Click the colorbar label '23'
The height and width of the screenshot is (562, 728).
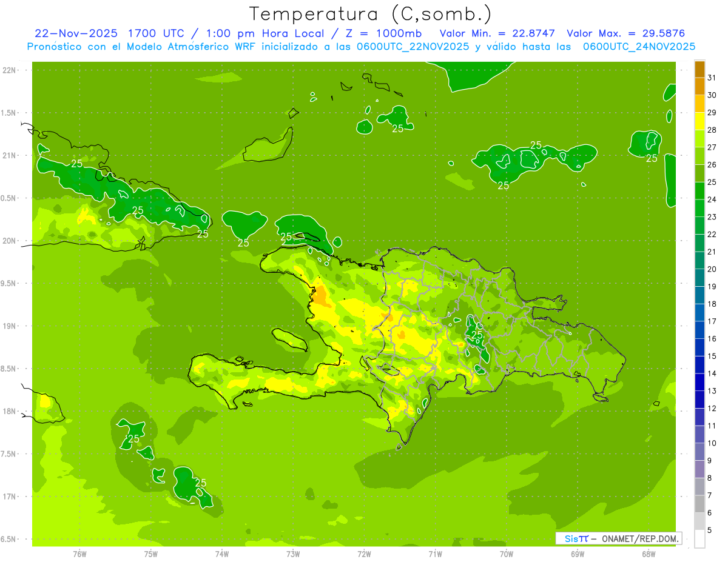tap(712, 217)
